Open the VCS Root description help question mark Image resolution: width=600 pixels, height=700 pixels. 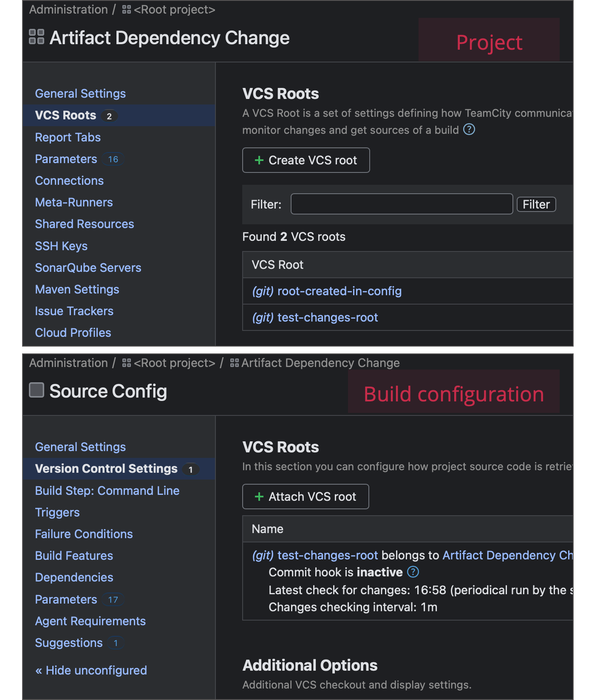point(469,130)
